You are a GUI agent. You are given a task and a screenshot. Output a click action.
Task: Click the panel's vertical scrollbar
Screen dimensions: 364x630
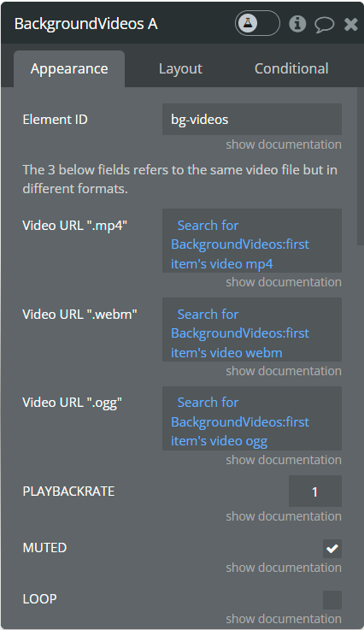[x=361, y=167]
